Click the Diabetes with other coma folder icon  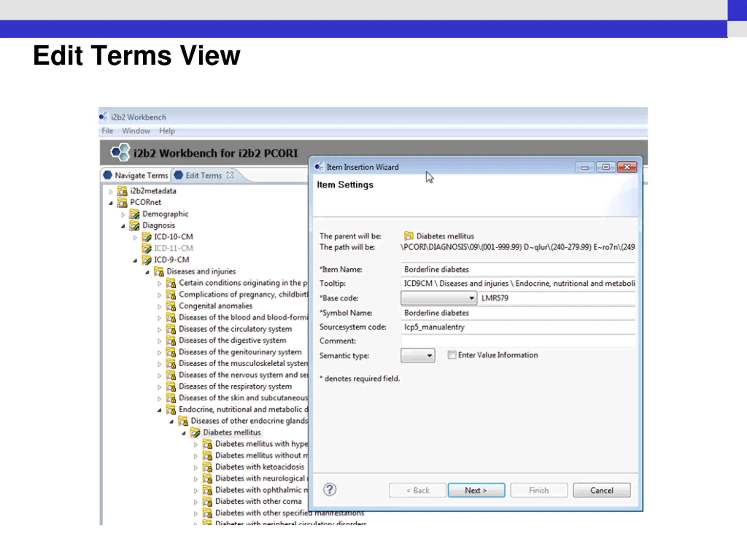[x=207, y=502]
